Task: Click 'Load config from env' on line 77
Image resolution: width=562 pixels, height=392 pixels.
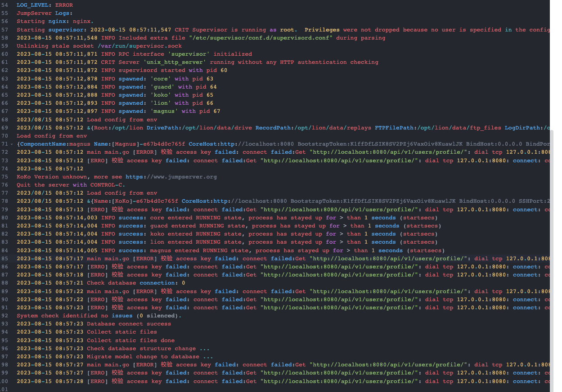Action: (x=122, y=193)
